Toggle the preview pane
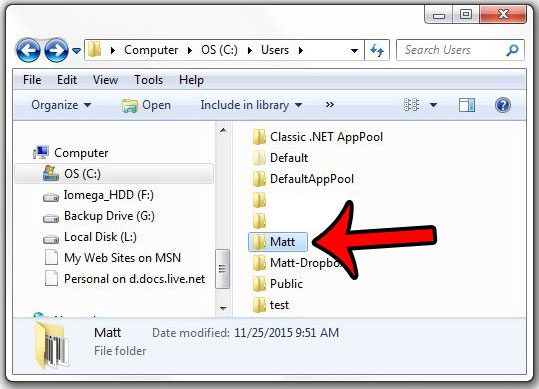This screenshot has height=389, width=539. click(x=467, y=105)
